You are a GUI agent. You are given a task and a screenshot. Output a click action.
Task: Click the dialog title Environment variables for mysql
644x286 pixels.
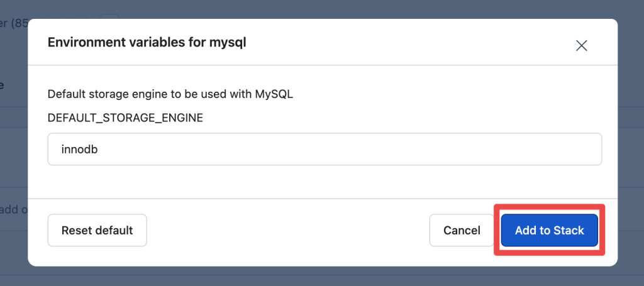(147, 42)
